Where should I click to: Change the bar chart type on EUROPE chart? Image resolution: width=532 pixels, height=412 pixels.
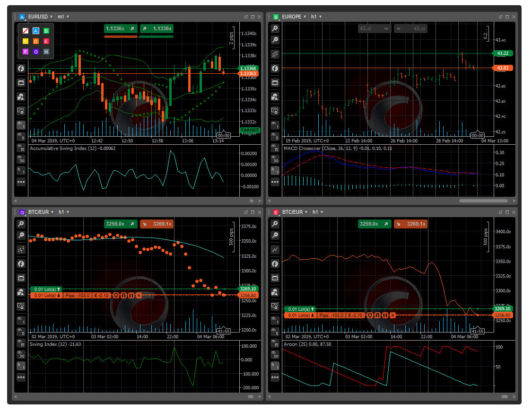(x=275, y=54)
